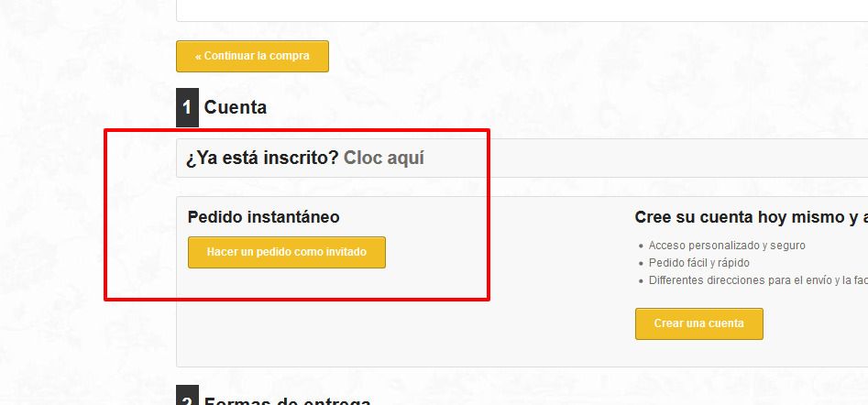This screenshot has height=405, width=868.
Task: Select the Cuenta section heading
Action: tap(236, 107)
